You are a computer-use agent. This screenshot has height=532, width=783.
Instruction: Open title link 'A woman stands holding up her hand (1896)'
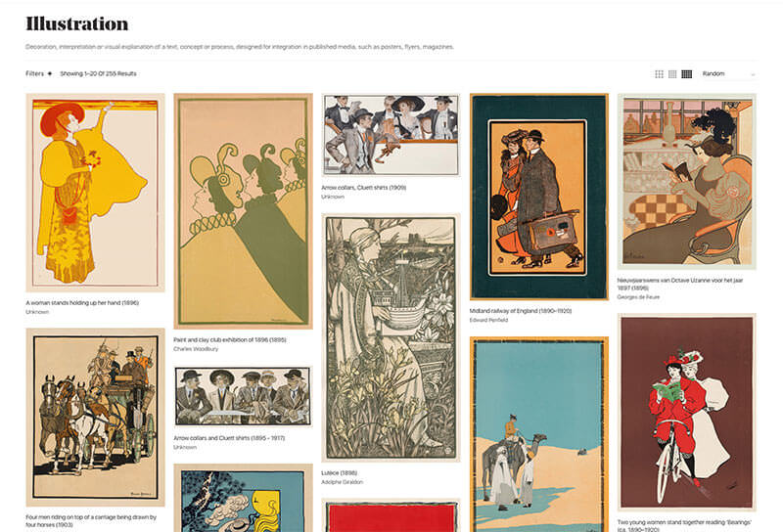click(x=82, y=303)
